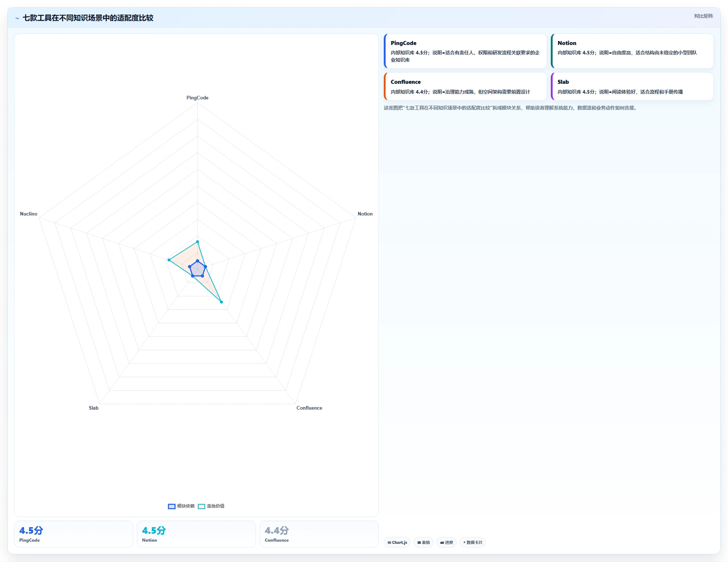Click the description text starting 这张图把
728x562 pixels.
point(510,108)
